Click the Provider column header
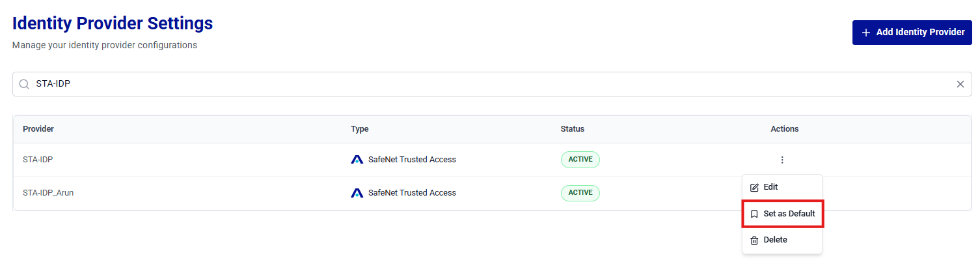980x264 pixels. point(38,129)
